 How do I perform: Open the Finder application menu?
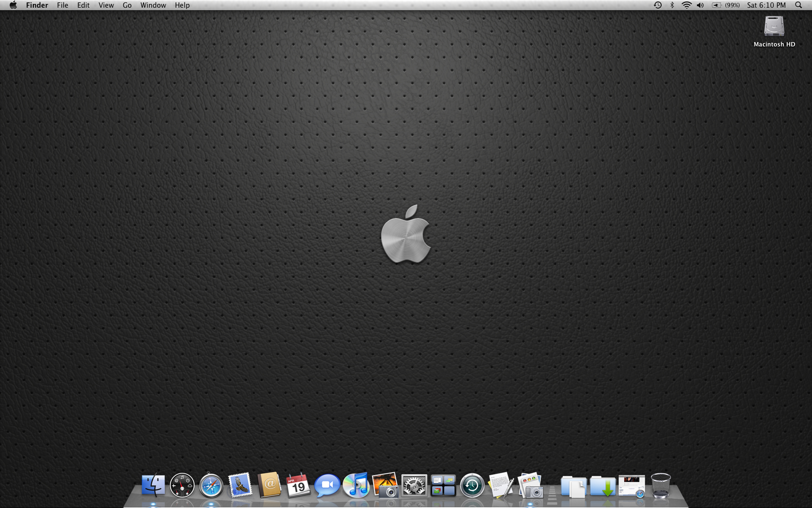(x=37, y=5)
